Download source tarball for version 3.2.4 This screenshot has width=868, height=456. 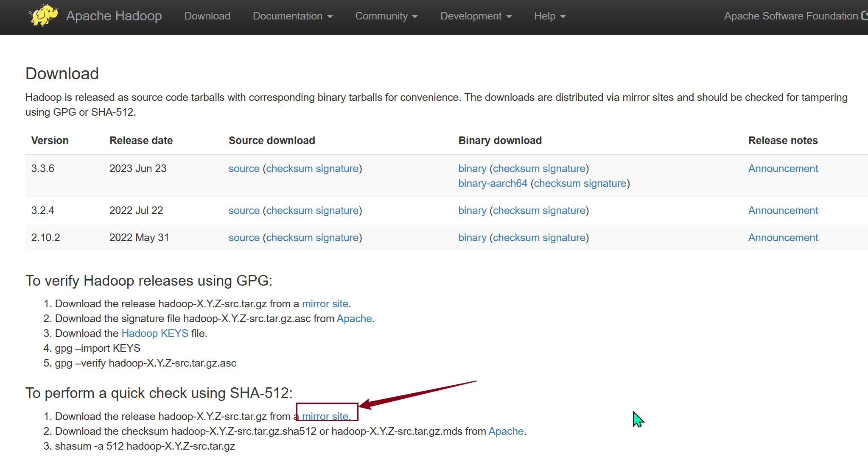[x=244, y=211]
